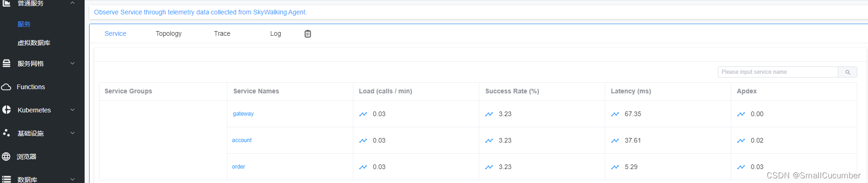Click order Load trend chart icon

[x=363, y=167]
